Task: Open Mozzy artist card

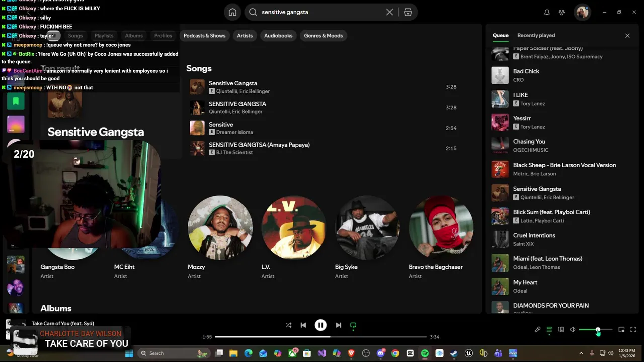Action: pyautogui.click(x=220, y=237)
